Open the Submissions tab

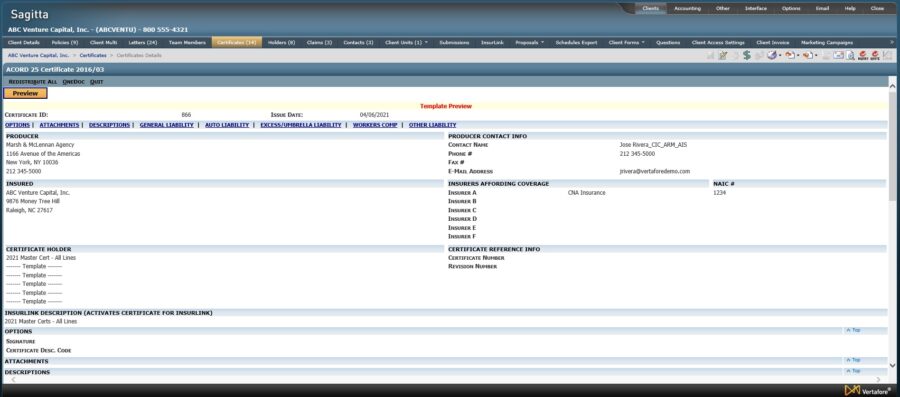click(x=454, y=42)
